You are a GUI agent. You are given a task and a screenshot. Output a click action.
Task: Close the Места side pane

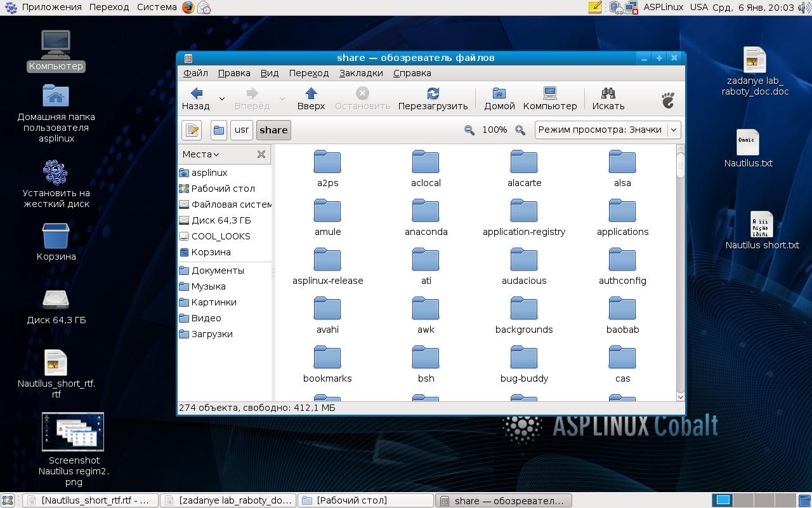click(261, 154)
